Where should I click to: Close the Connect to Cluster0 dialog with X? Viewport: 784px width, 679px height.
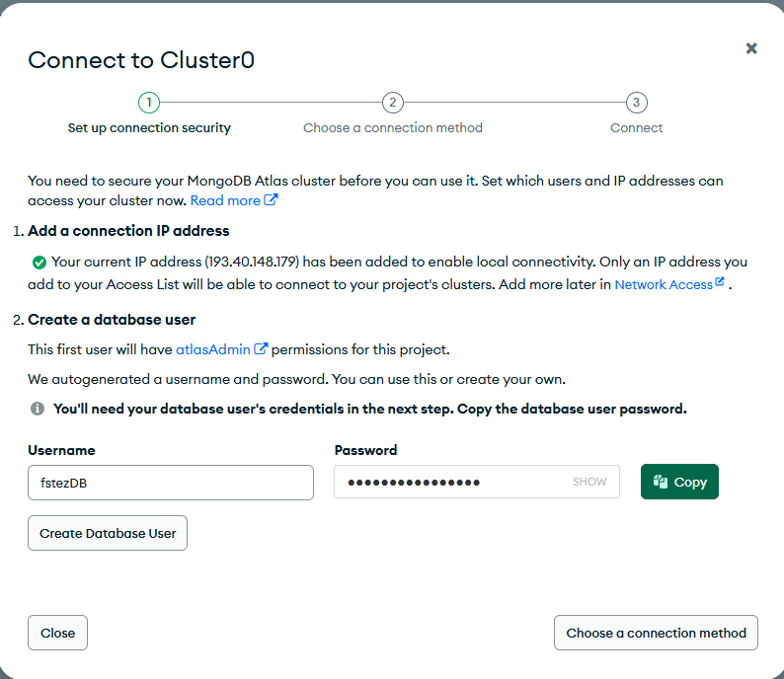click(751, 48)
